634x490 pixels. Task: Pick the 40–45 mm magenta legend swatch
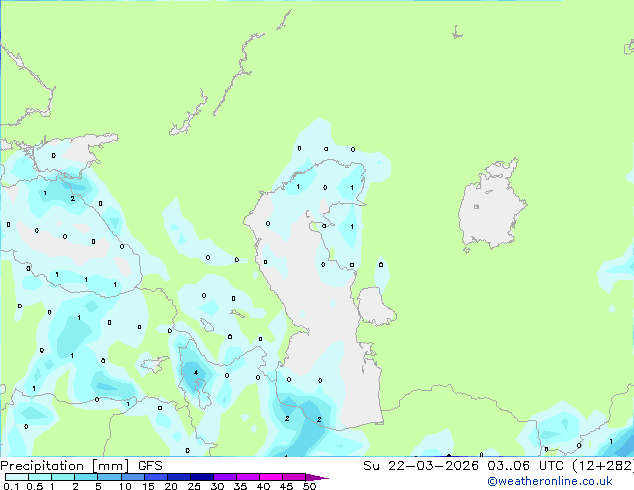click(x=271, y=477)
